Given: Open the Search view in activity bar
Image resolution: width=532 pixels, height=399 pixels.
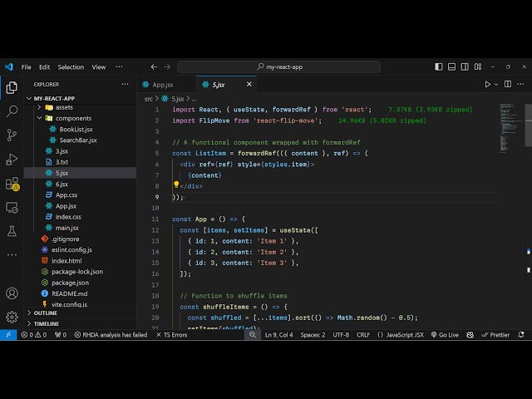Looking at the screenshot, I should click(x=12, y=111).
